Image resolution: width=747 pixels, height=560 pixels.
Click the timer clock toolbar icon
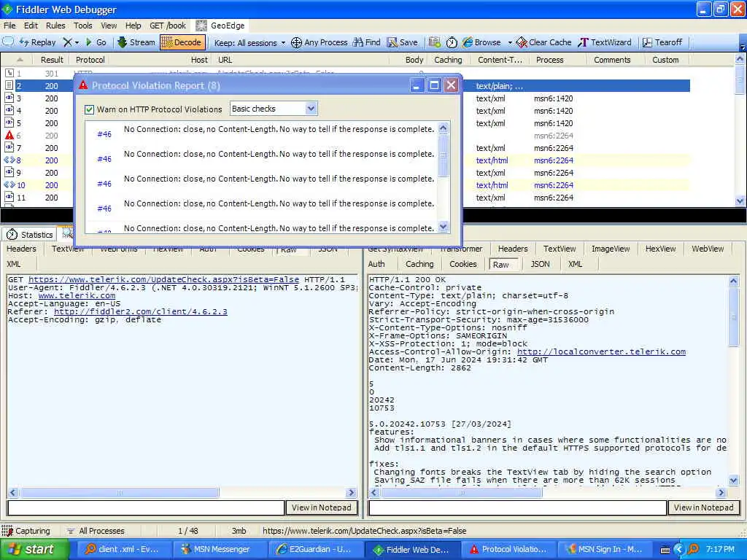pyautogui.click(x=452, y=42)
